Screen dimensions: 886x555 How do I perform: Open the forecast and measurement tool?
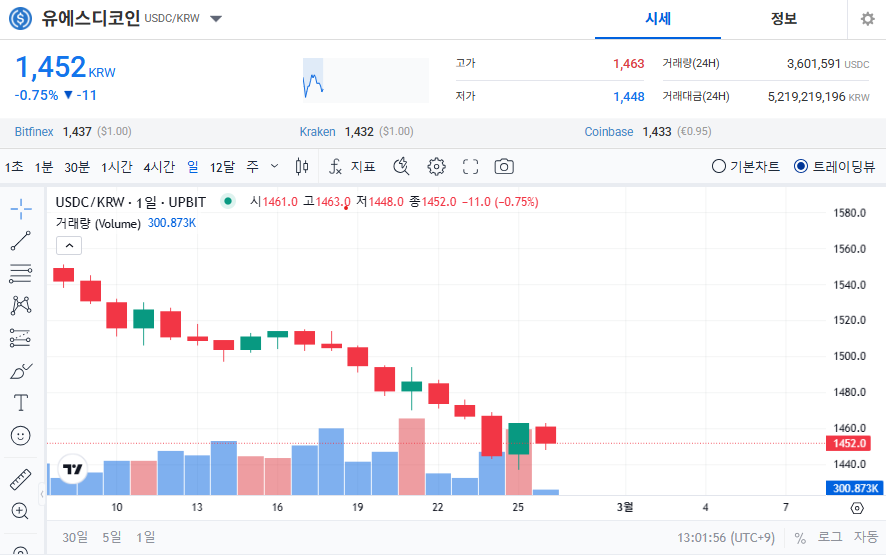coord(21,338)
